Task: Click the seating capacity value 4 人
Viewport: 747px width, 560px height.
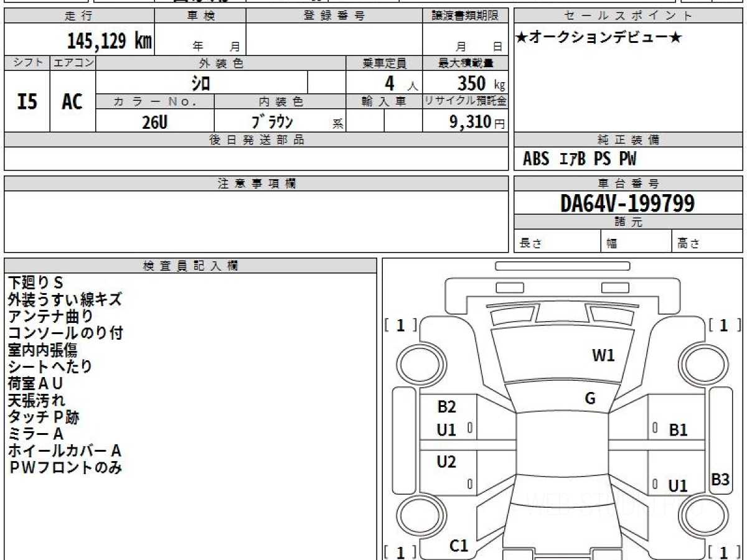Action: pyautogui.click(x=401, y=83)
